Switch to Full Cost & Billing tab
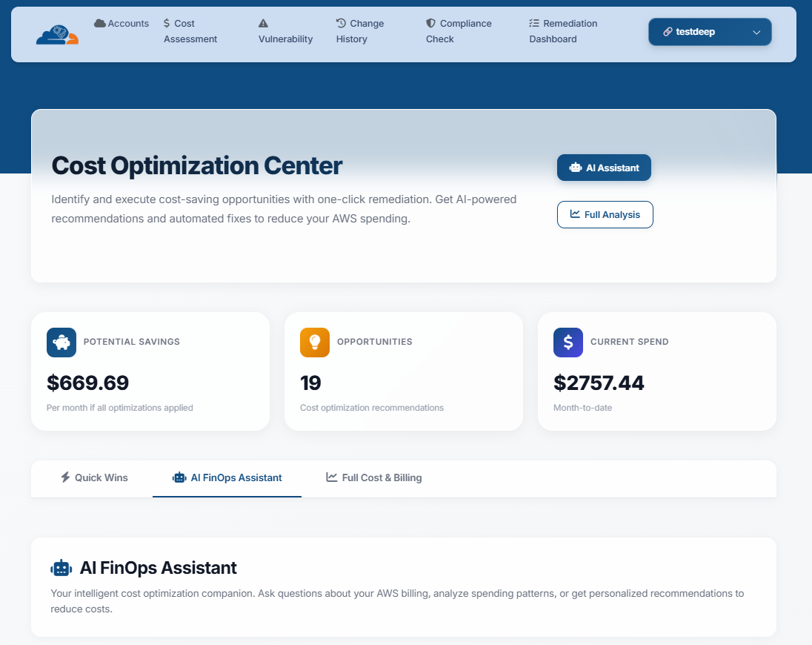The width and height of the screenshot is (812, 645). coord(374,477)
